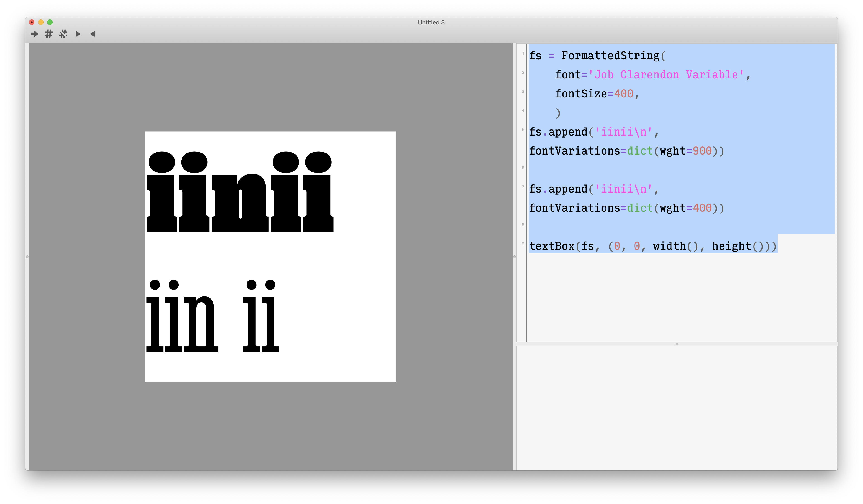Screen dimensions: 863x504
Task: Click the empty output console pane
Action: pyautogui.click(x=676, y=407)
